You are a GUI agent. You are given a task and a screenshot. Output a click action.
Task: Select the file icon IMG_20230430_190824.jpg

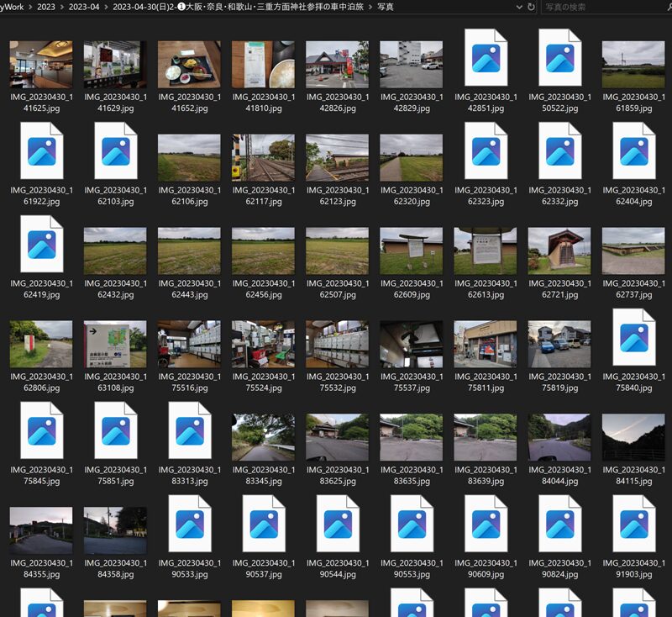click(559, 524)
